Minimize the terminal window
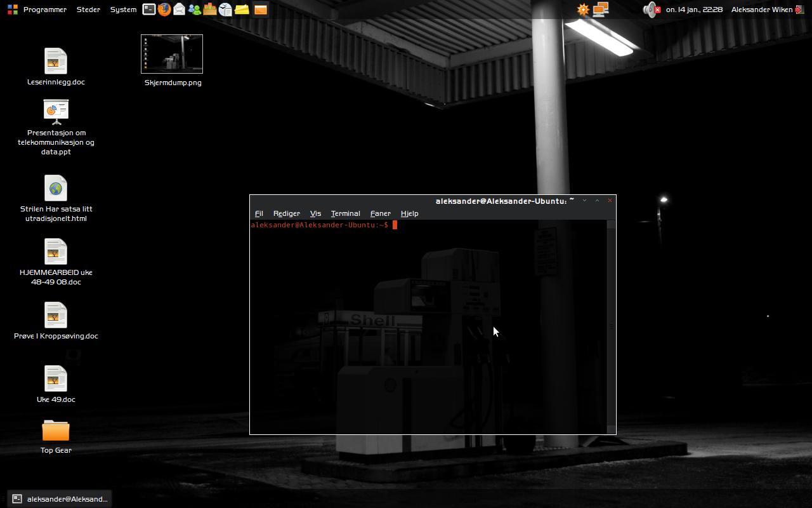The image size is (812, 508). click(x=584, y=201)
